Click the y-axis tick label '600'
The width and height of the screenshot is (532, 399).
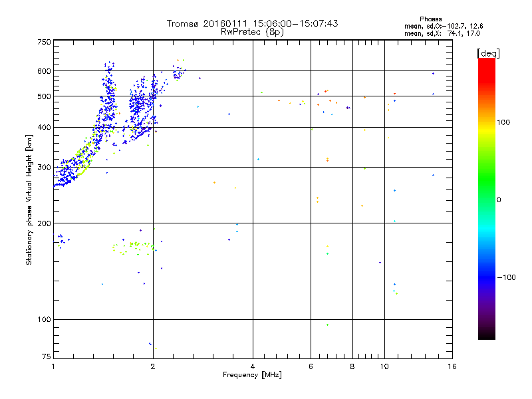point(44,71)
